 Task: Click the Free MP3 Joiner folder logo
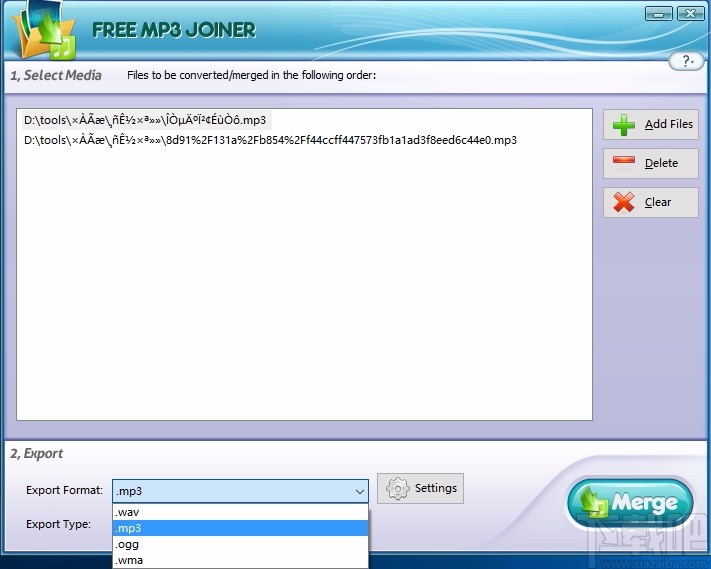tap(44, 31)
